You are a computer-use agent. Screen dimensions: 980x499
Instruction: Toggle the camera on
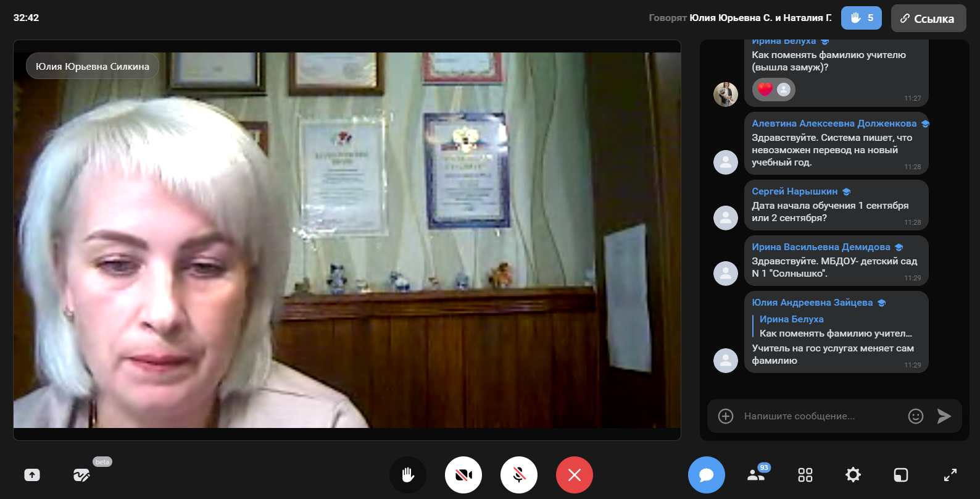(x=463, y=475)
